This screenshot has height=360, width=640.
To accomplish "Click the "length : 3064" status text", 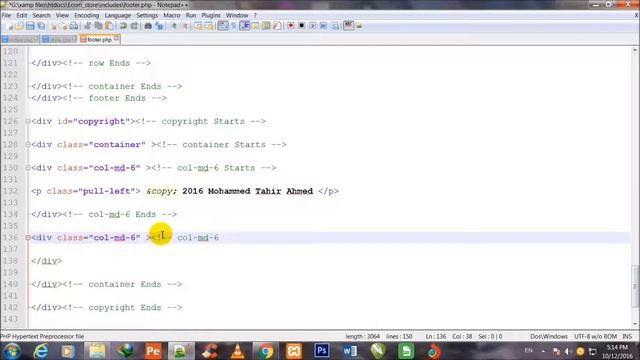I will coord(362,336).
